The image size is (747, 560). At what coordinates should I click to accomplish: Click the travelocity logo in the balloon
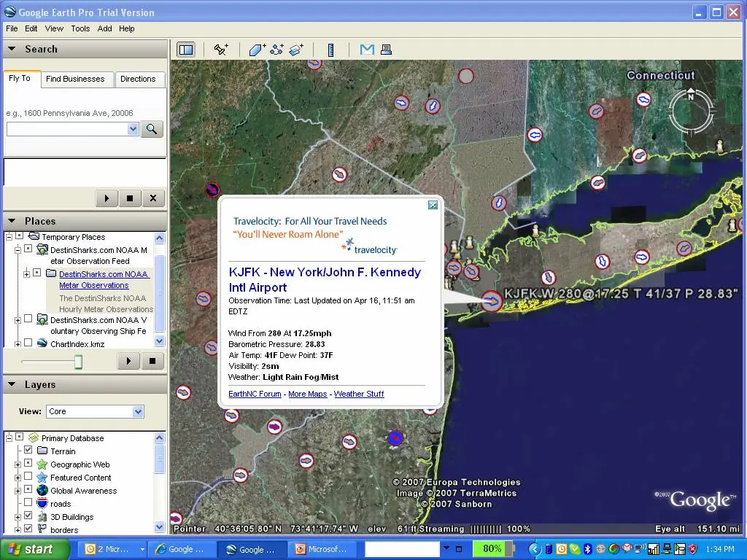click(370, 246)
